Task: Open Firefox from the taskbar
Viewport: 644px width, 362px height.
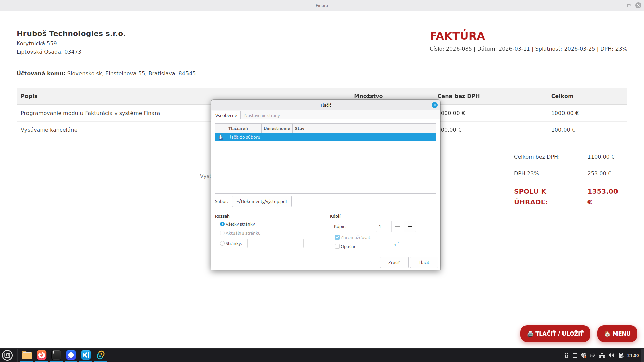Action: click(x=41, y=355)
